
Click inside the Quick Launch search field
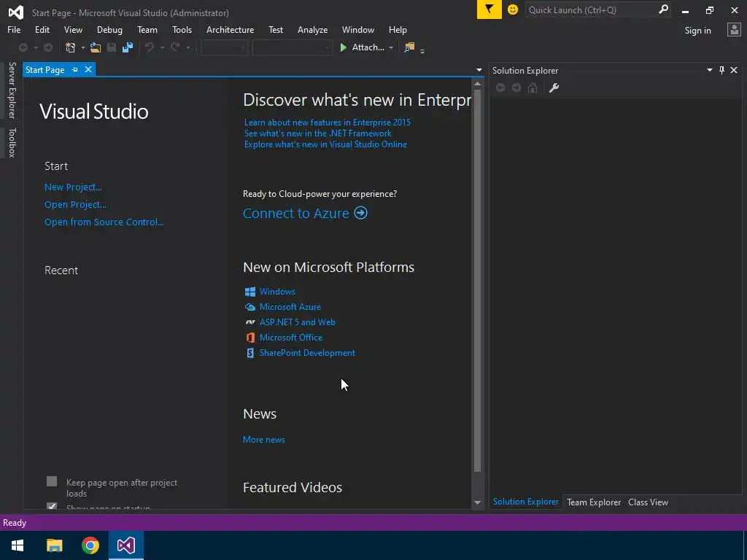click(591, 9)
